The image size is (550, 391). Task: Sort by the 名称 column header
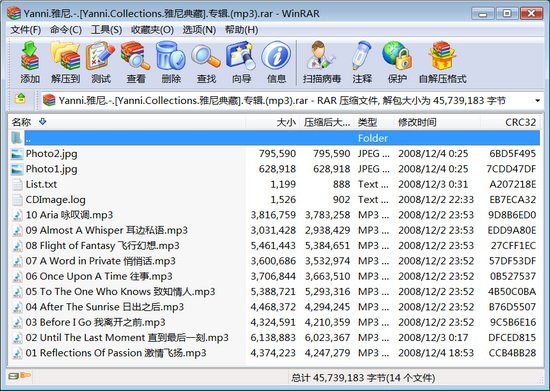127,122
